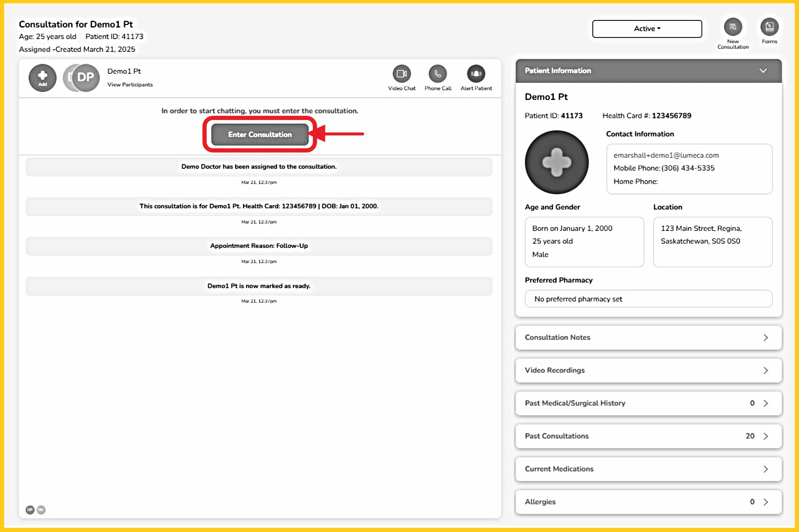Image resolution: width=799 pixels, height=532 pixels.
Task: Collapse the Patient Information panel
Action: 763,71
